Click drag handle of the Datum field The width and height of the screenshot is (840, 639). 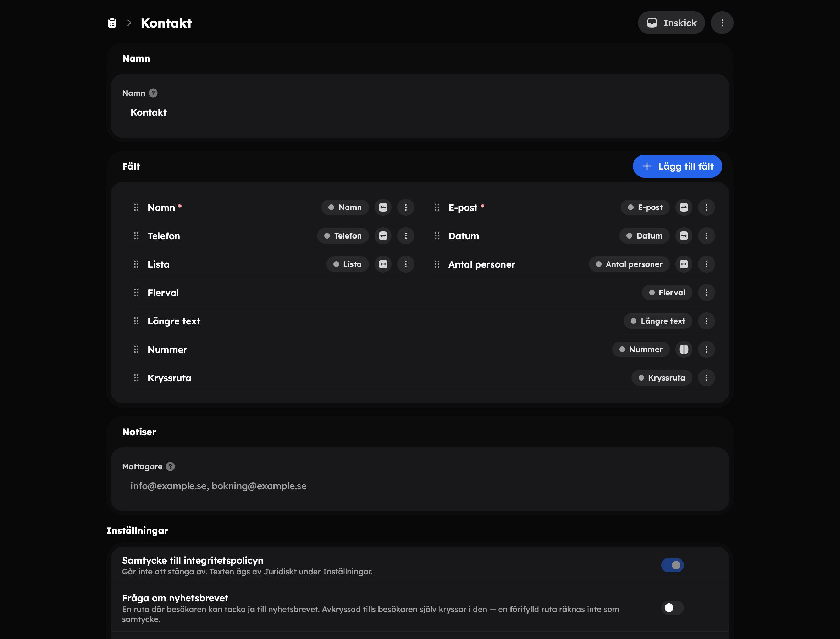click(437, 236)
